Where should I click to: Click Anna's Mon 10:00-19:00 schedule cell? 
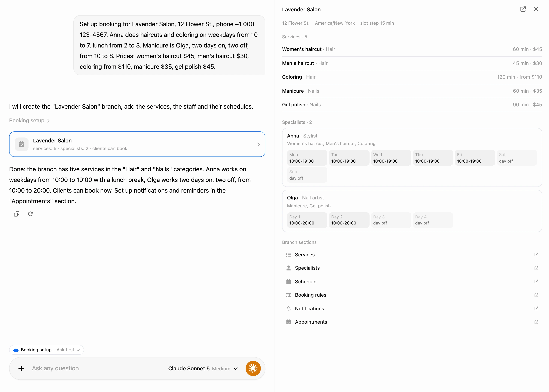point(307,158)
